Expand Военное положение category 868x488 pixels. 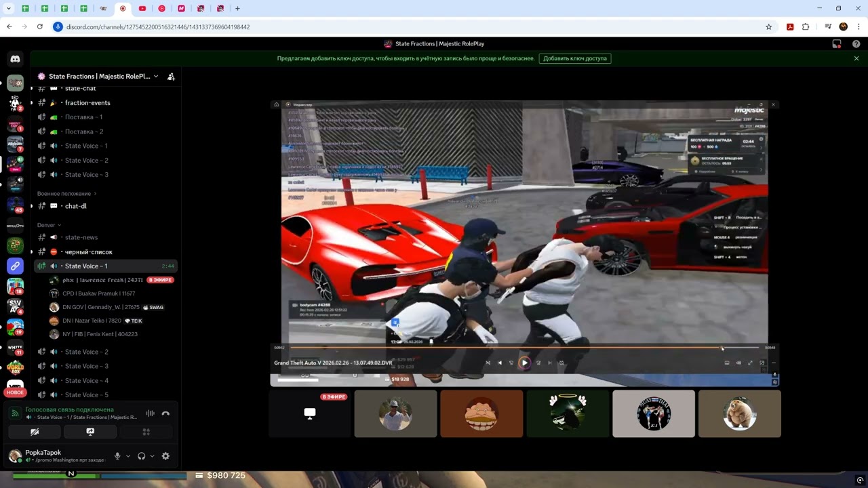click(x=66, y=194)
